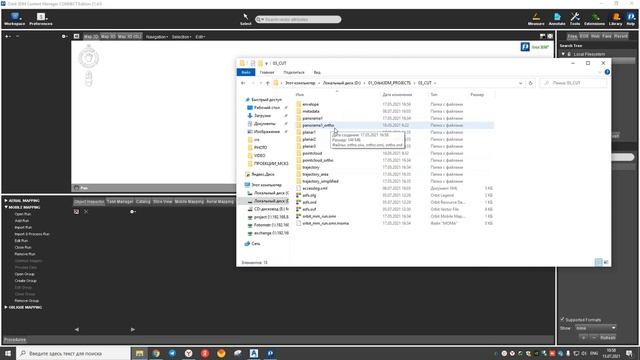
Task: Open the Object Inspector tab
Action: tap(89, 202)
